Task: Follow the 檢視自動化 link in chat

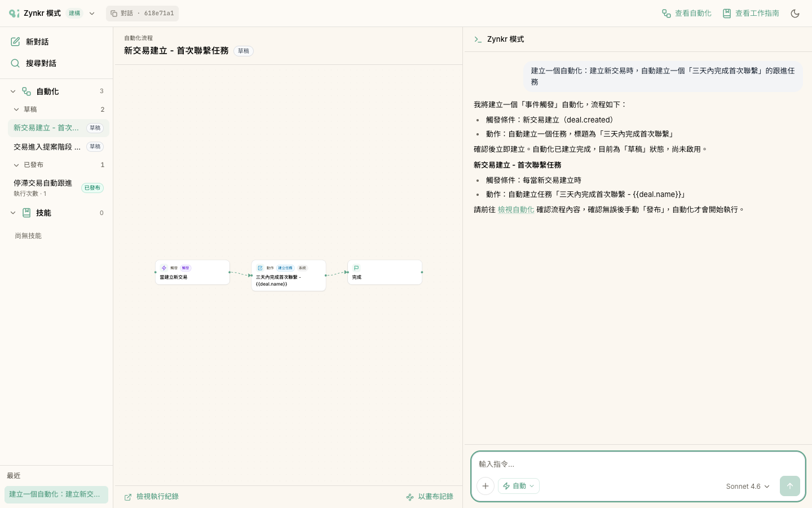Action: [516, 209]
